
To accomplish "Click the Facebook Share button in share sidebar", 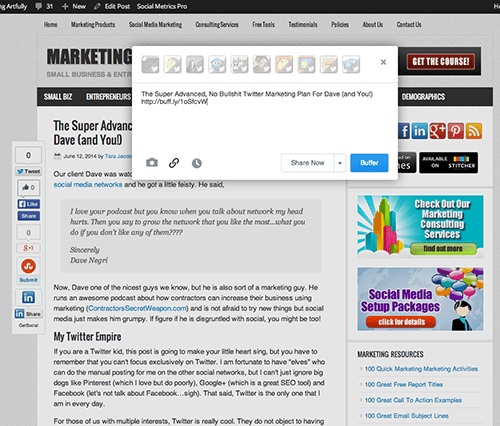I will (29, 216).
